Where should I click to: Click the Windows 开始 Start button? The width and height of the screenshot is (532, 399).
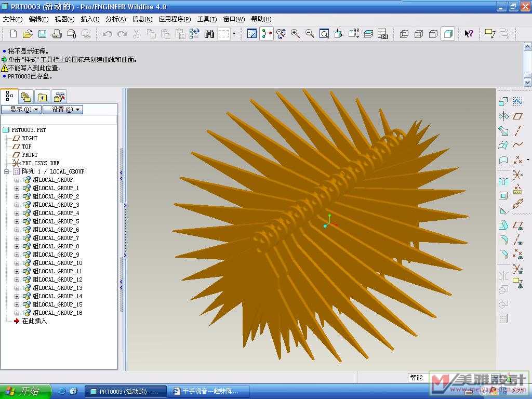[x=25, y=391]
